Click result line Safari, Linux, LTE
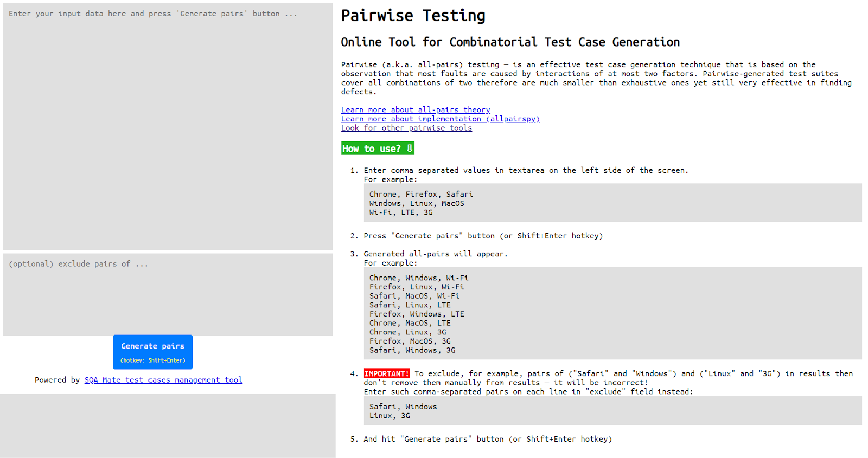This screenshot has height=458, width=868. [x=410, y=305]
